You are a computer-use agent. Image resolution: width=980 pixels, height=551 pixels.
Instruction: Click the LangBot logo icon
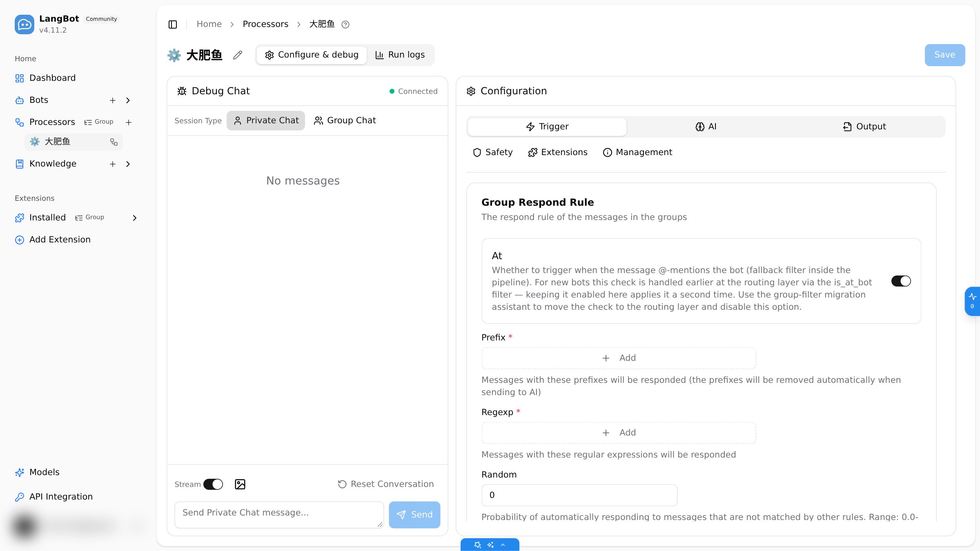(x=24, y=24)
